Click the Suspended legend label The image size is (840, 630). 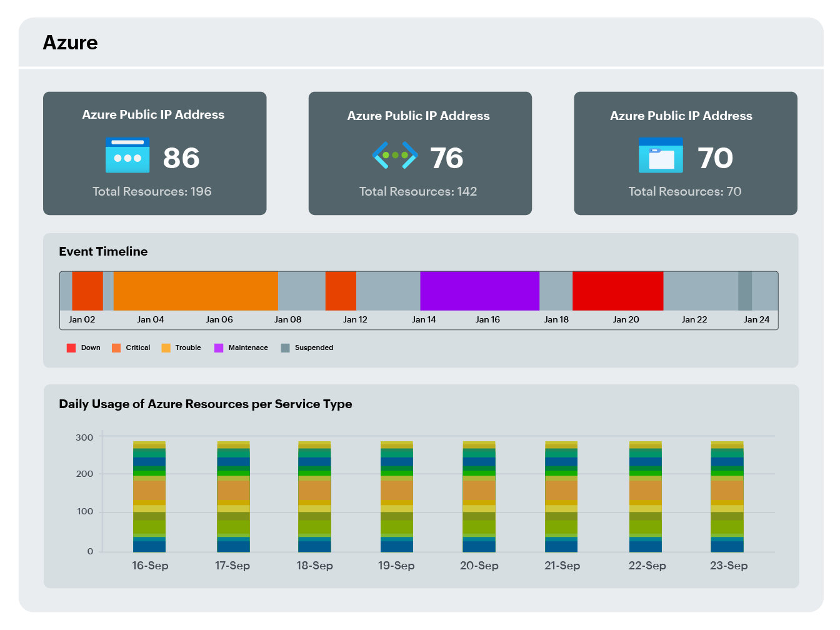coord(314,348)
